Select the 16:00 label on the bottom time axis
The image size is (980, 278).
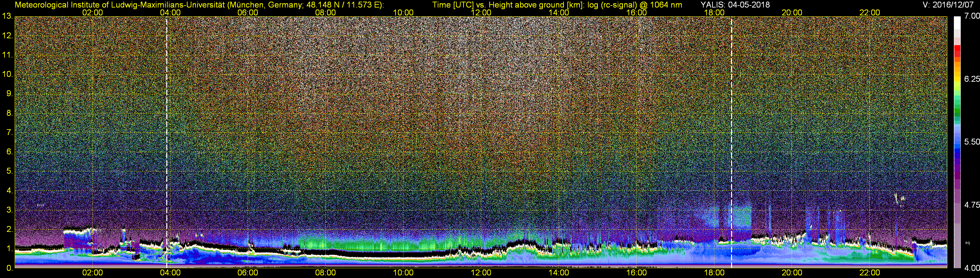636,273
